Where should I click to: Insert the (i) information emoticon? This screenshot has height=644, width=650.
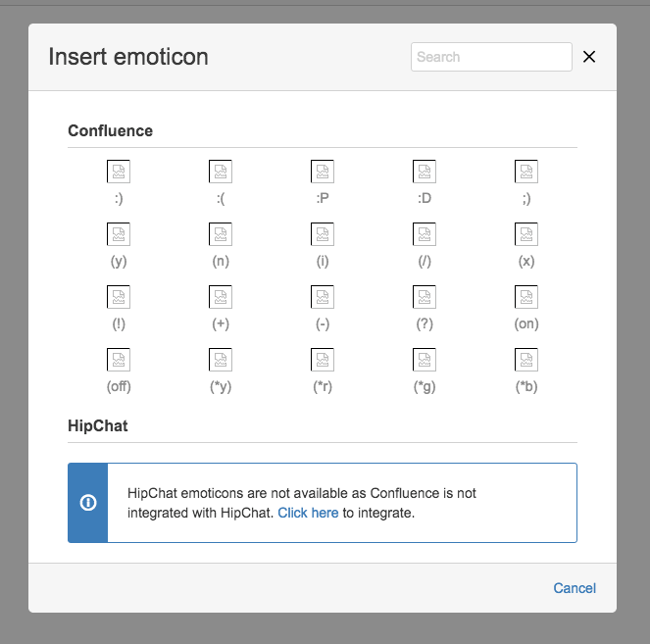[x=323, y=234]
